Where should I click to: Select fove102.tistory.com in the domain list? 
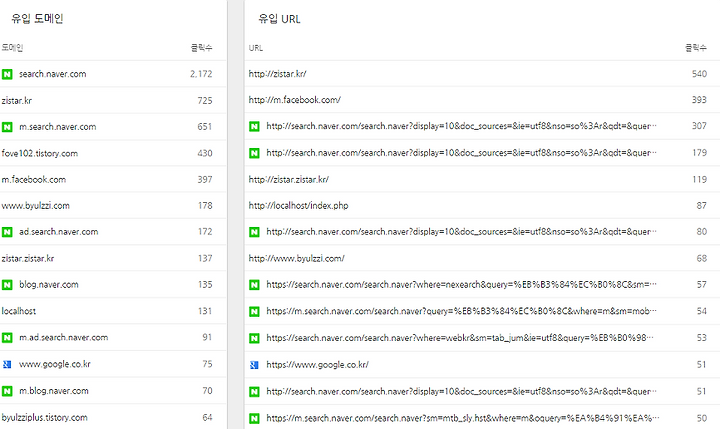(x=39, y=153)
